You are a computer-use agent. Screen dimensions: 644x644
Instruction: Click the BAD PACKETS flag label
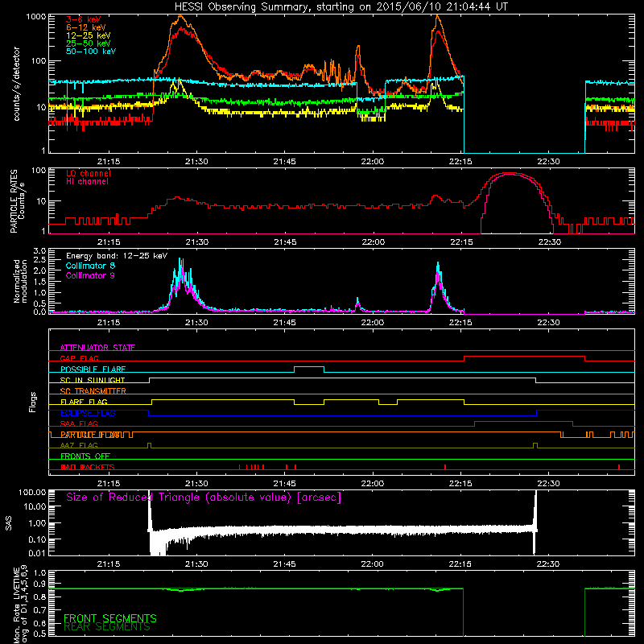coord(88,467)
